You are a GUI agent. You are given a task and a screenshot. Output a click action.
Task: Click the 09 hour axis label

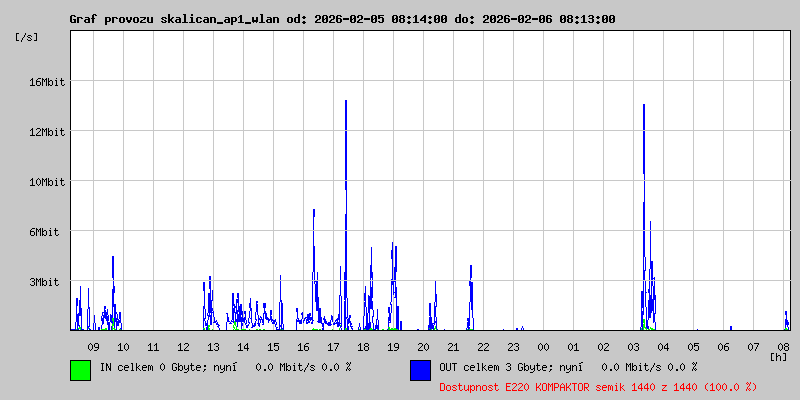click(x=93, y=347)
